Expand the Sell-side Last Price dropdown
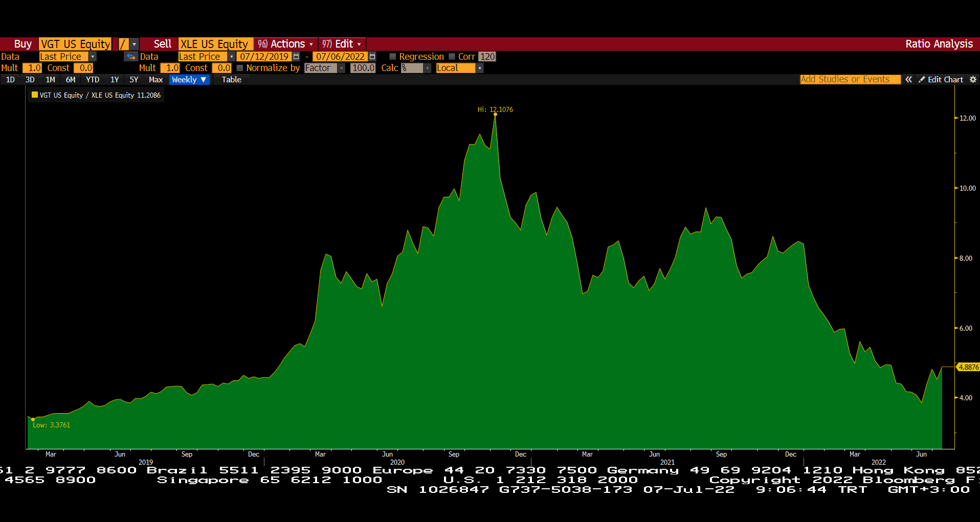The height and width of the screenshot is (522, 980). click(x=231, y=57)
